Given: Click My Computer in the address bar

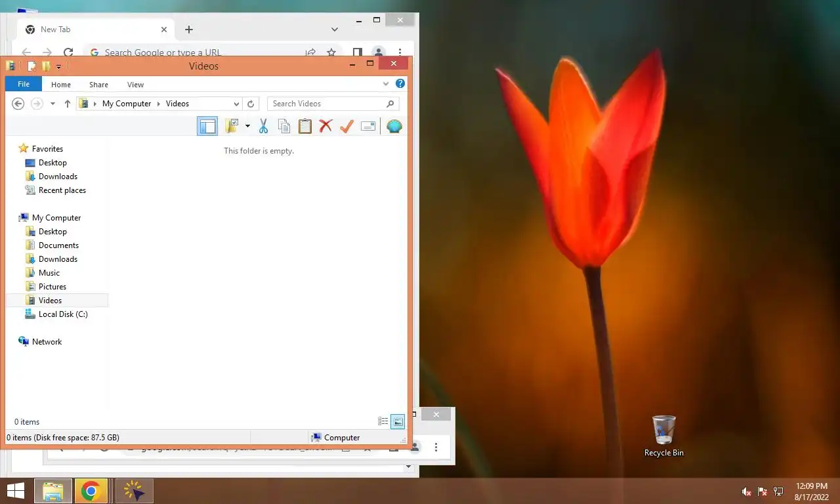Looking at the screenshot, I should coord(127,104).
